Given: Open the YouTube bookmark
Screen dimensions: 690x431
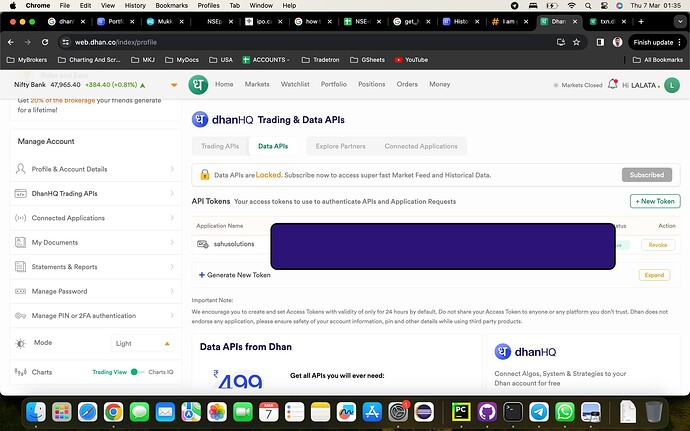Looking at the screenshot, I should pyautogui.click(x=411, y=60).
